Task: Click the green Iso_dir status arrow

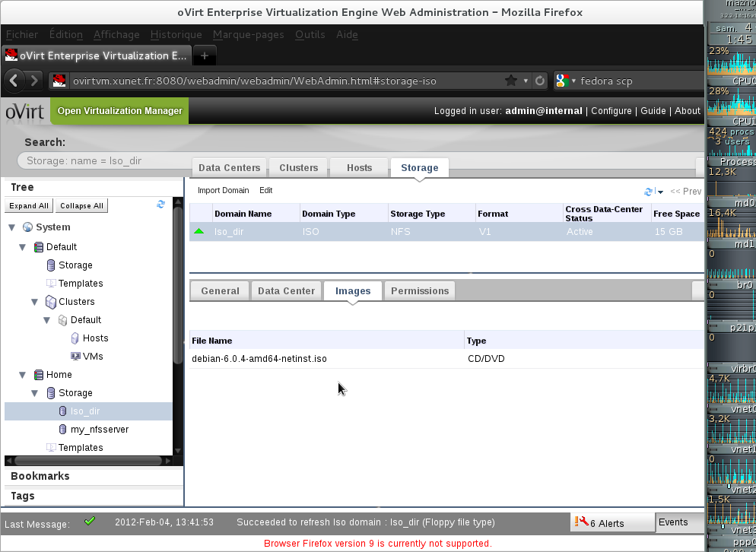Action: pyautogui.click(x=199, y=231)
